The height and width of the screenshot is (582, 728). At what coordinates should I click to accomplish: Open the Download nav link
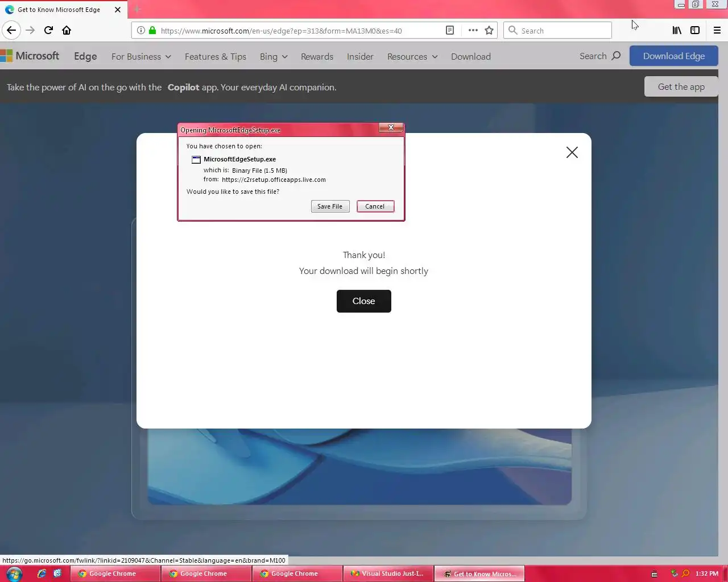point(471,56)
